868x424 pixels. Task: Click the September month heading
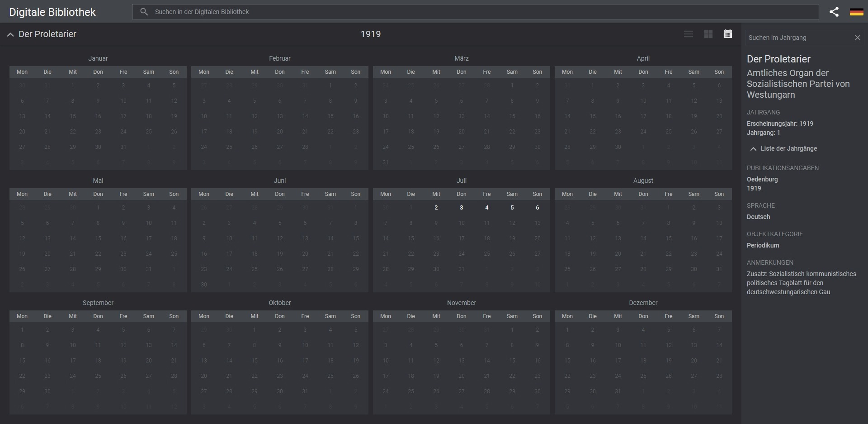(98, 303)
